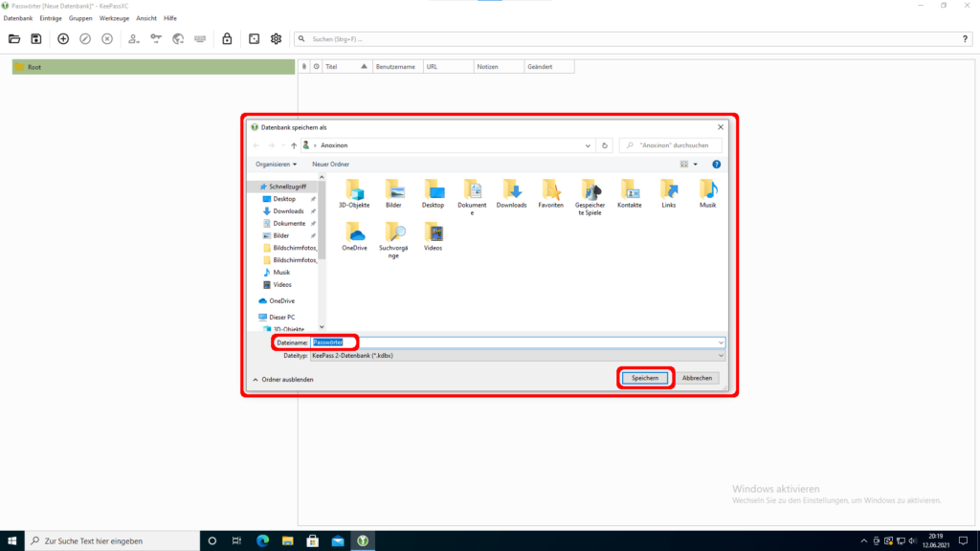The width and height of the screenshot is (980, 551).
Task: Click the Speichern button
Action: pyautogui.click(x=645, y=378)
